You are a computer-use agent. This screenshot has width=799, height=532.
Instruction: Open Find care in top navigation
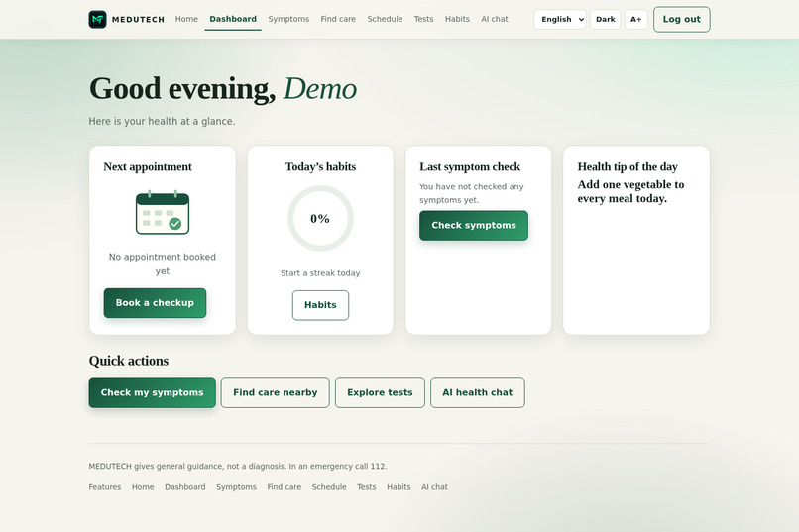point(338,19)
